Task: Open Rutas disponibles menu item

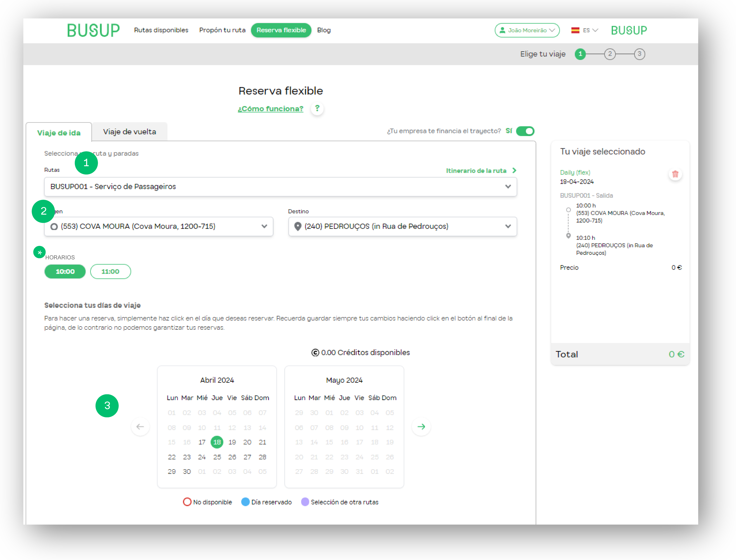Action: [161, 30]
